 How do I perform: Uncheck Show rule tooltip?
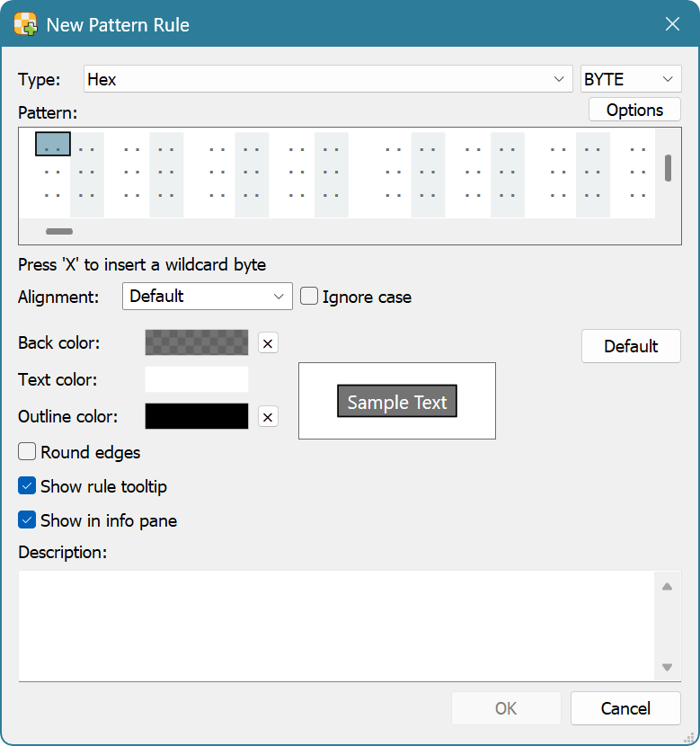[27, 486]
